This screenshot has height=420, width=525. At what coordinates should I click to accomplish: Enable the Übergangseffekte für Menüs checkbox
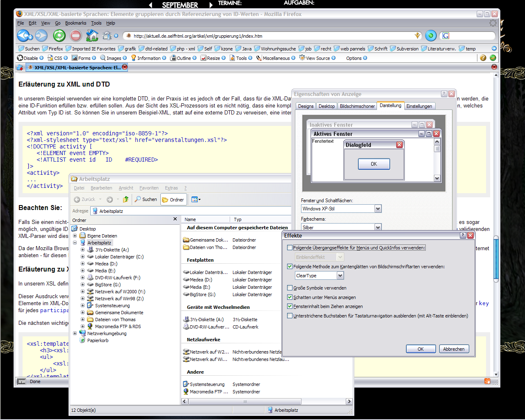(x=290, y=248)
